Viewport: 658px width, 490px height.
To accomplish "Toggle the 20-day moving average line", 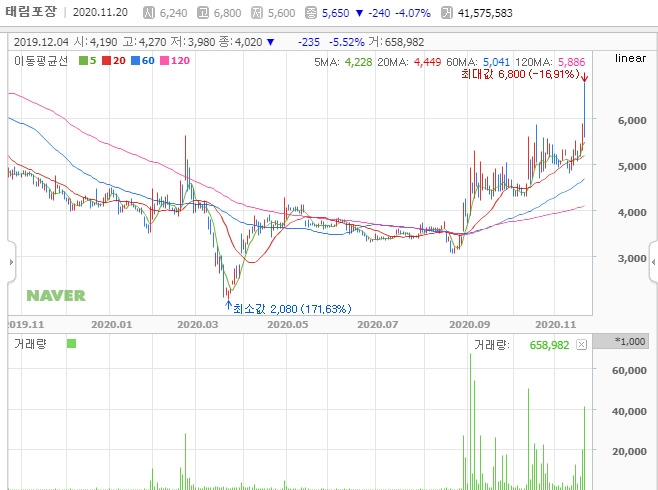I will tap(114, 61).
